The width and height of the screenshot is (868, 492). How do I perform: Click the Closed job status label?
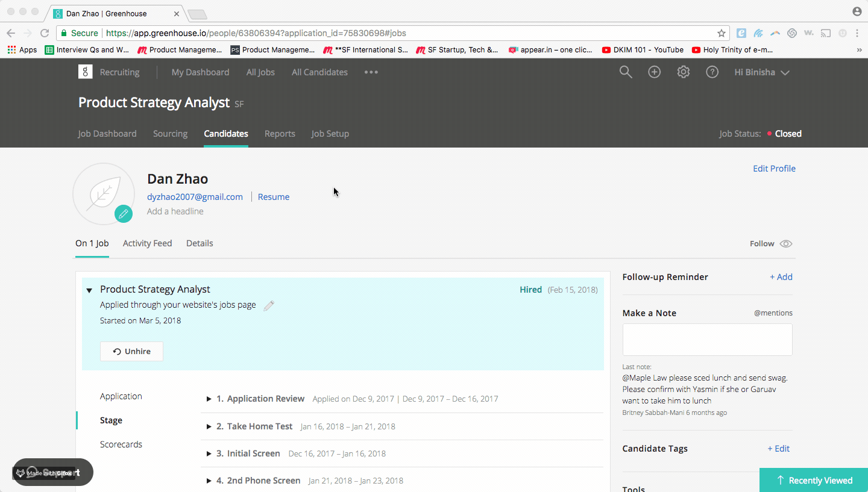click(788, 134)
